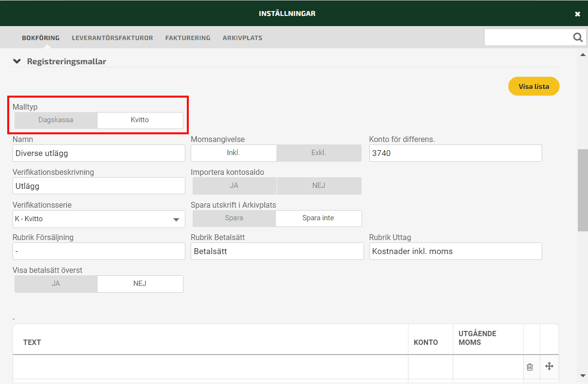
Task: Choose JA for Importera kontosaldo
Action: 234,185
